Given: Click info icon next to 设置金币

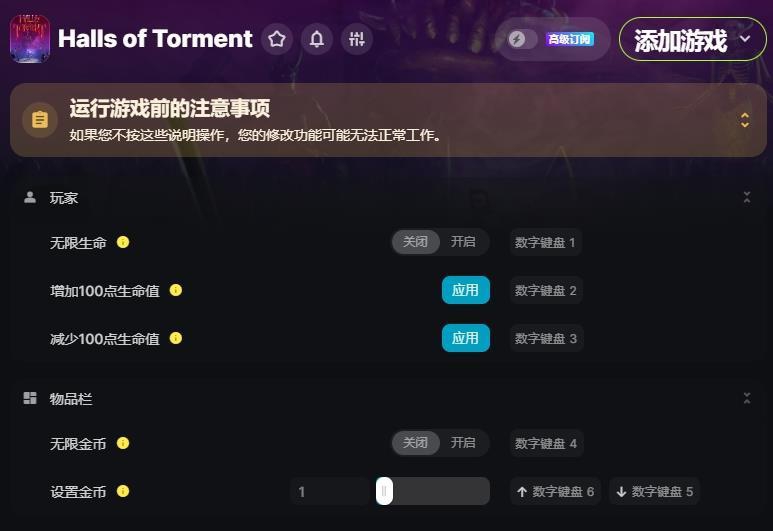Looking at the screenshot, I should click(123, 491).
